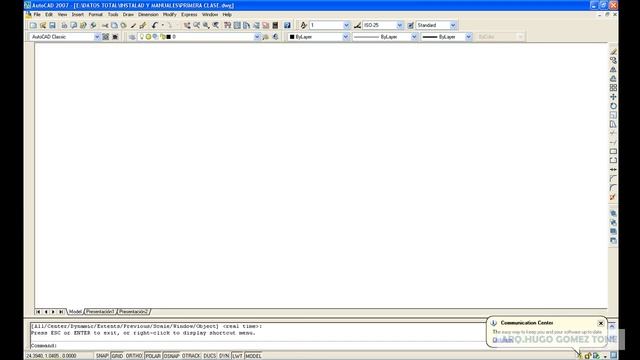The image size is (640, 360).
Task: Select the Copy Object tool in Modify toolbar
Action: (613, 60)
